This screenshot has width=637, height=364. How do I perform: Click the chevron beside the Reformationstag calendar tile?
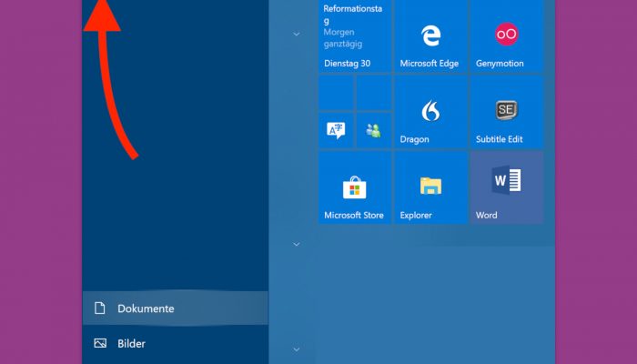tap(297, 35)
